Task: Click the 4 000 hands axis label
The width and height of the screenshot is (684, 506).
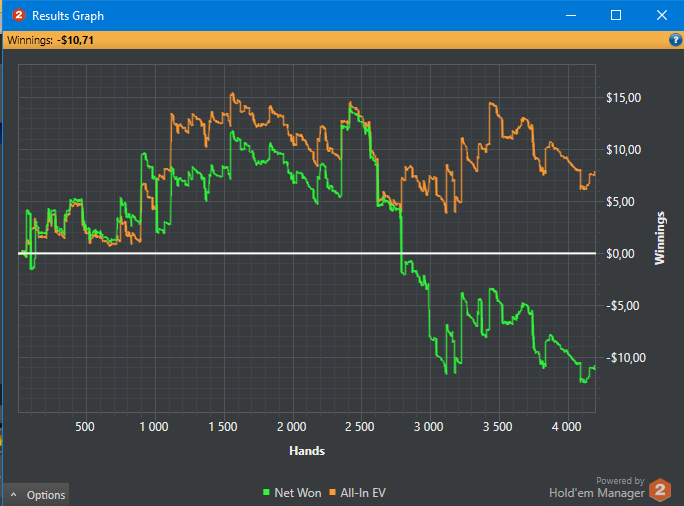Action: pos(566,427)
